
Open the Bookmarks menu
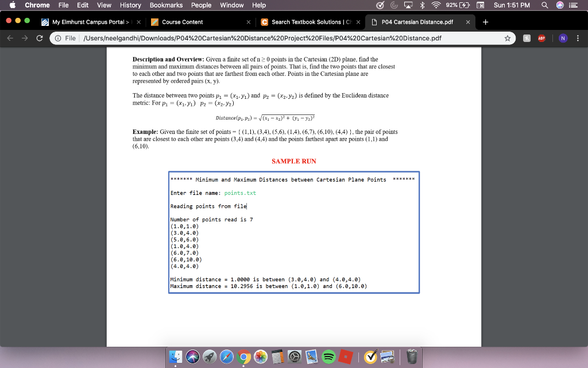[x=166, y=5]
